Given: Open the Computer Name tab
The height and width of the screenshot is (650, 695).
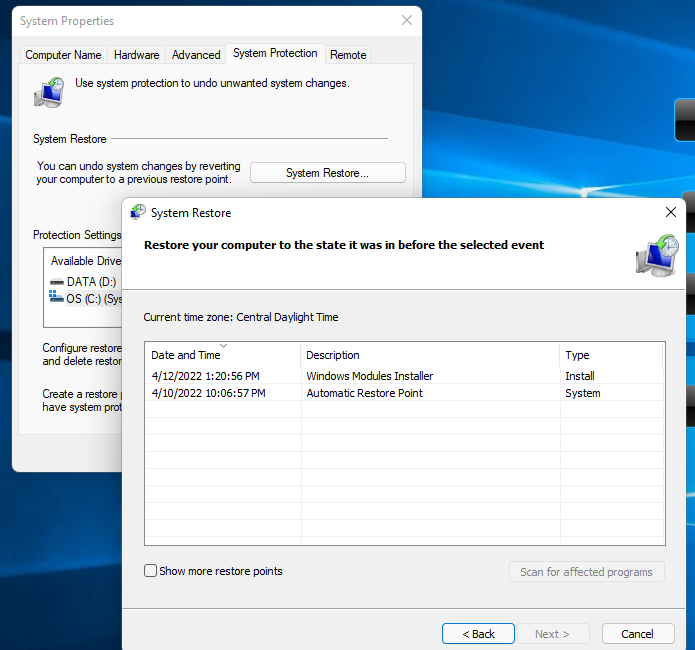Looking at the screenshot, I should click(63, 55).
